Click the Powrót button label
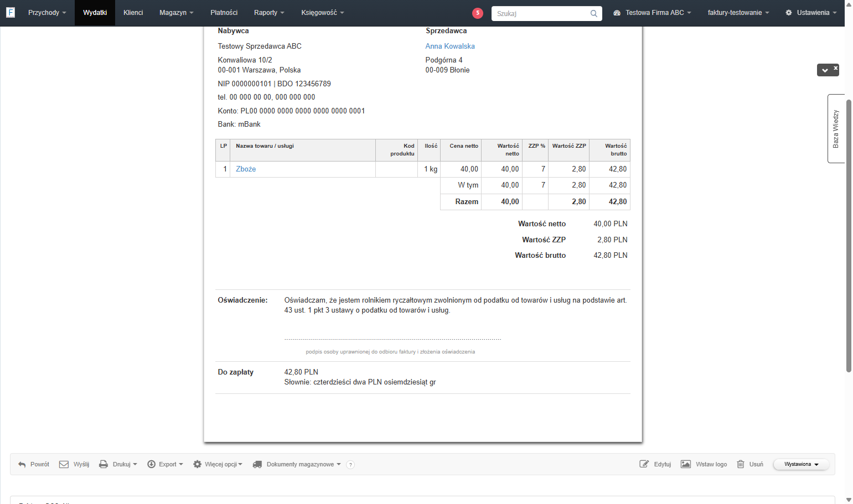This screenshot has width=853, height=504. pos(40,465)
